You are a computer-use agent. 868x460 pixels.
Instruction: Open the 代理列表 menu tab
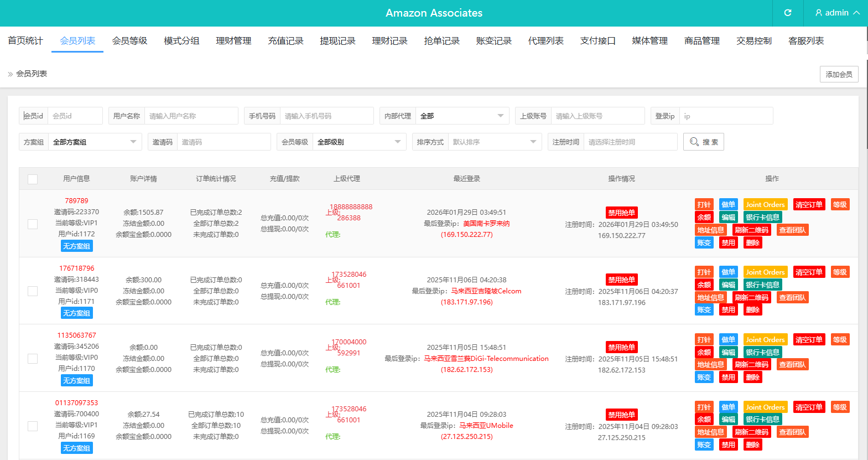coord(545,41)
